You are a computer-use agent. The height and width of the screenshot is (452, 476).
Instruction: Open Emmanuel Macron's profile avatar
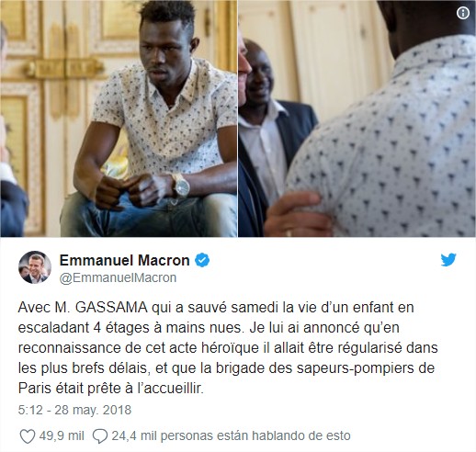[35, 267]
